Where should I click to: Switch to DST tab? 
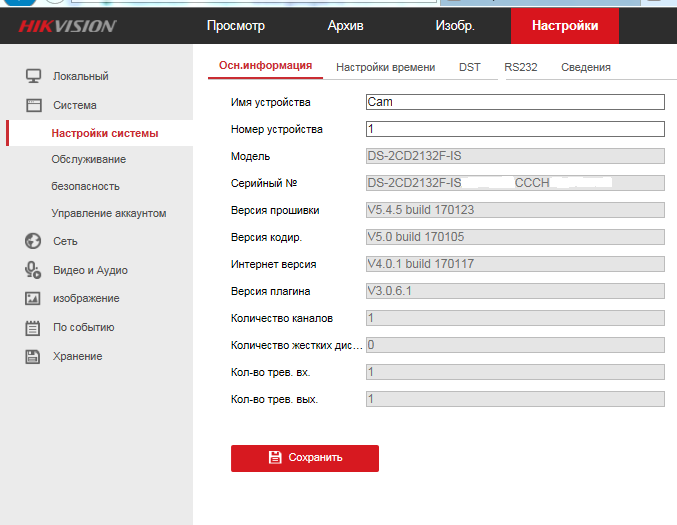click(x=470, y=67)
